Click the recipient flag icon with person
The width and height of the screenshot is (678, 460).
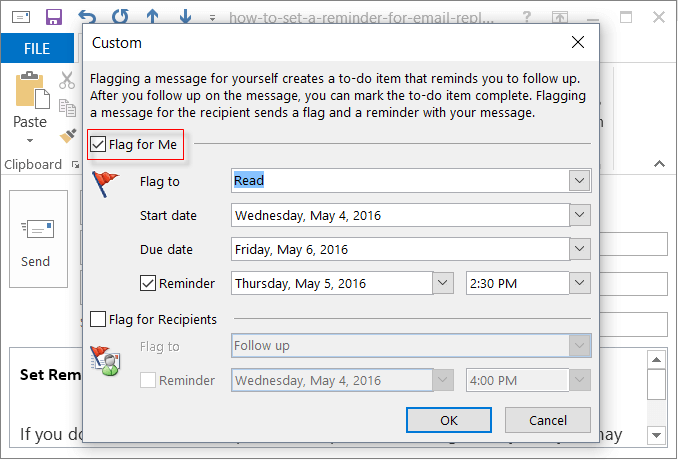click(x=105, y=361)
